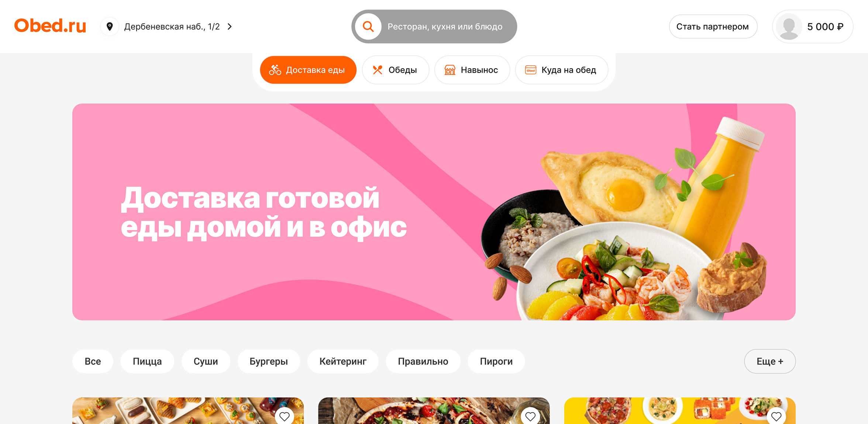The height and width of the screenshot is (424, 868).
Task: Open the Дербеневская наб., 1/2 address selector
Action: tap(167, 27)
